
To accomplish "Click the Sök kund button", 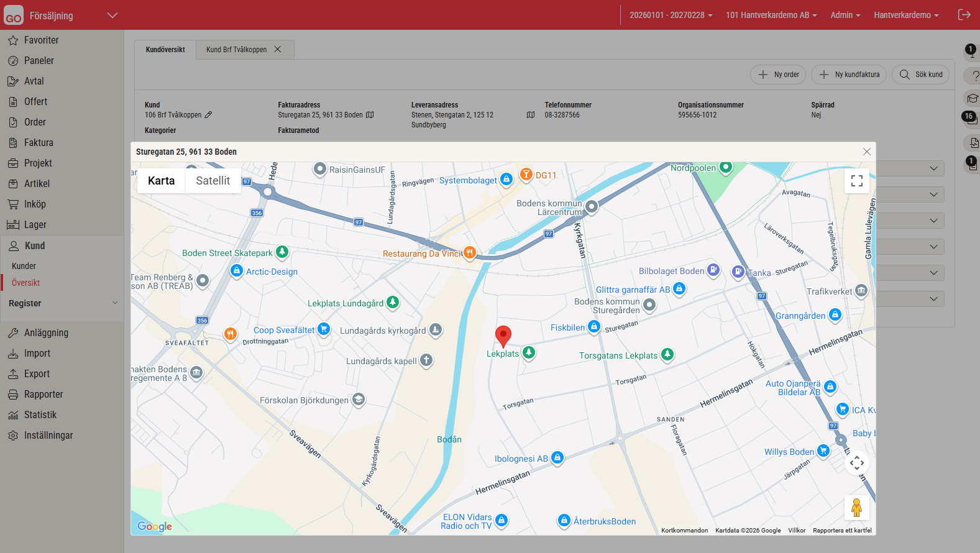I will pos(921,75).
